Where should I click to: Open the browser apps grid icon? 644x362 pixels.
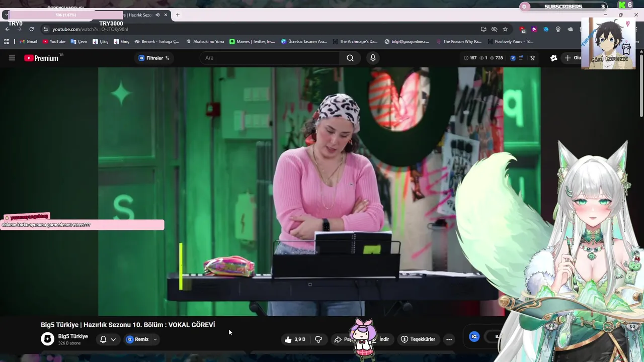[x=7, y=42]
